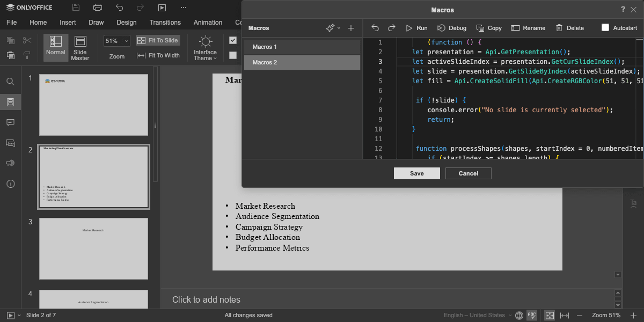Open the Search panel in left sidebar
Screen dimensions: 644x322
10,82
